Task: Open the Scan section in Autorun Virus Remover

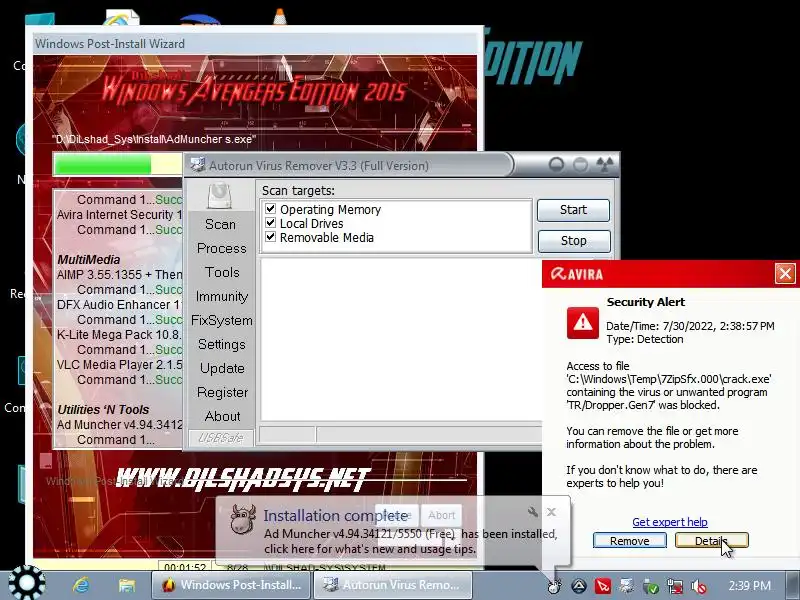Action: click(x=220, y=224)
